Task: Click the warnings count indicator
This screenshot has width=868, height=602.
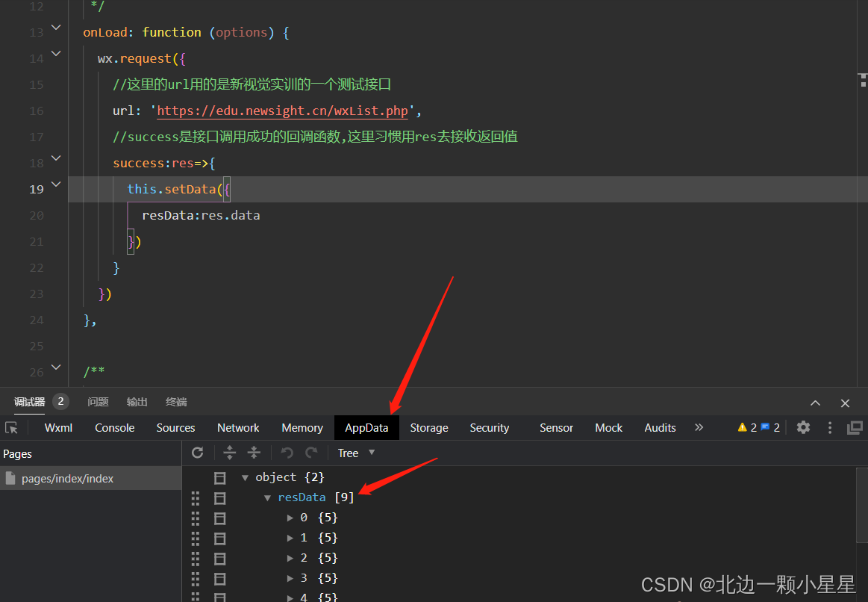Action: tap(747, 427)
